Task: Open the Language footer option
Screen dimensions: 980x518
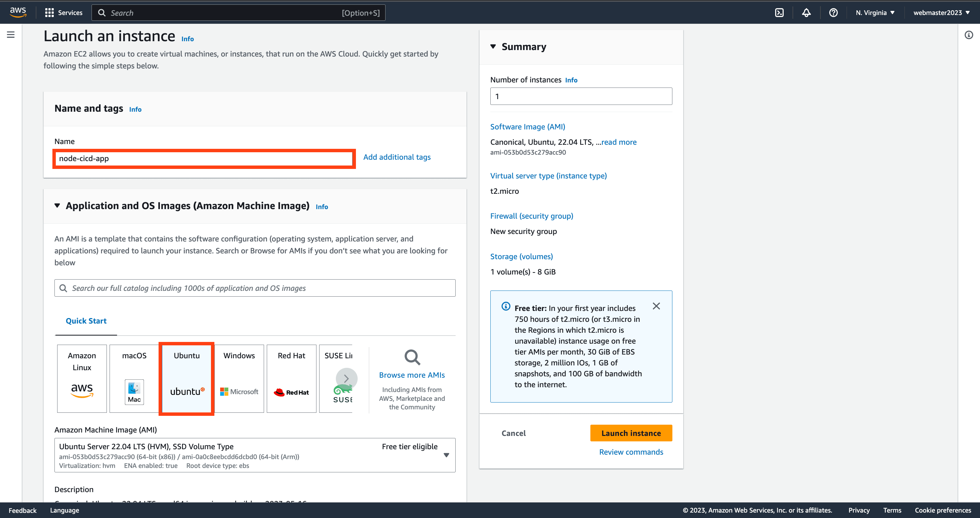Action: point(65,511)
